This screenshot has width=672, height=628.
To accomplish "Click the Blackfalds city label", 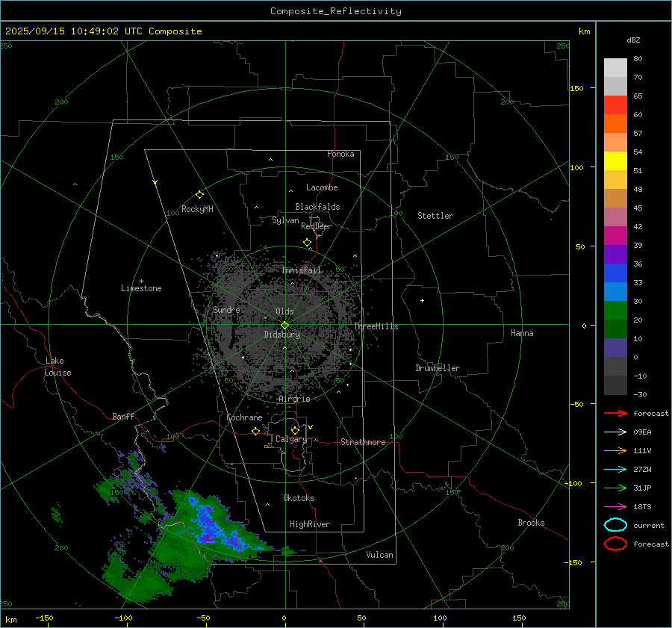I will pos(317,207).
